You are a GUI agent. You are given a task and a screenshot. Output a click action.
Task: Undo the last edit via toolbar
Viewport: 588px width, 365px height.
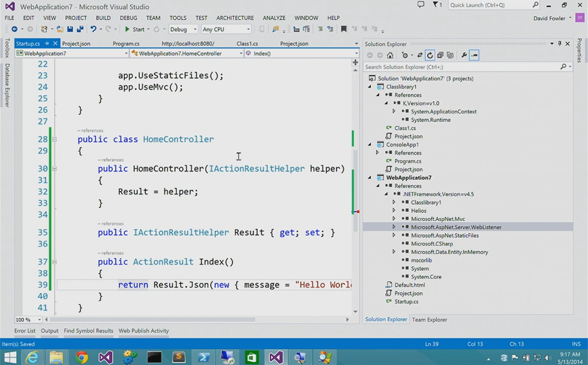click(93, 29)
